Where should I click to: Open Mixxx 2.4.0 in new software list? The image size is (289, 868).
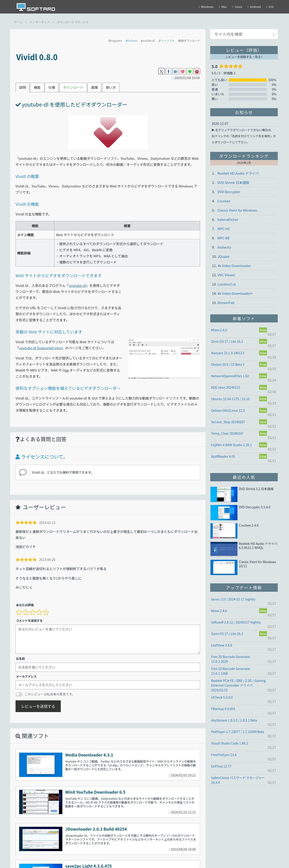pos(219,330)
